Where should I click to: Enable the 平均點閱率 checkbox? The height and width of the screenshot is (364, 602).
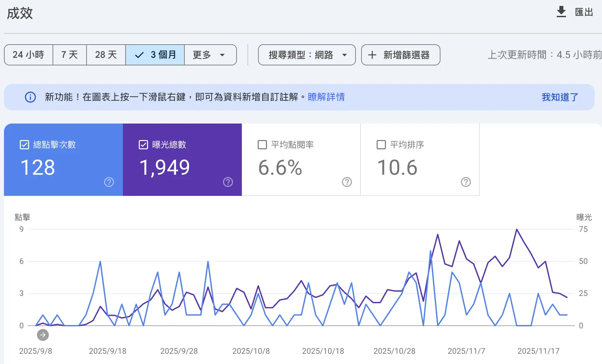tap(262, 144)
